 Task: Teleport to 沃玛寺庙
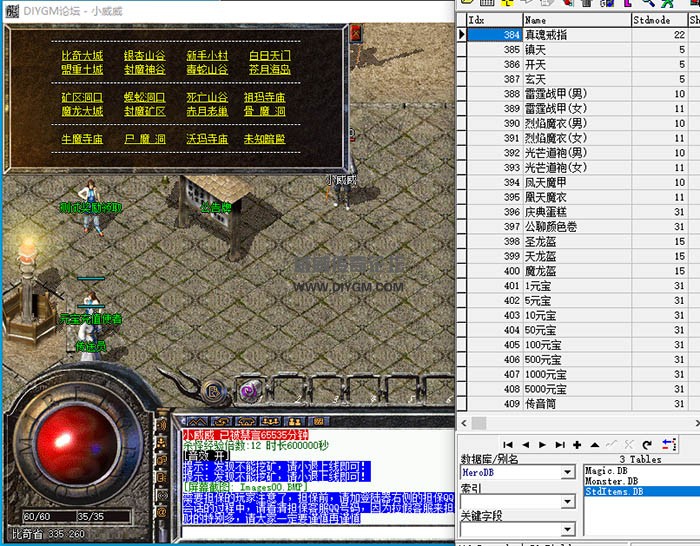tap(207, 139)
